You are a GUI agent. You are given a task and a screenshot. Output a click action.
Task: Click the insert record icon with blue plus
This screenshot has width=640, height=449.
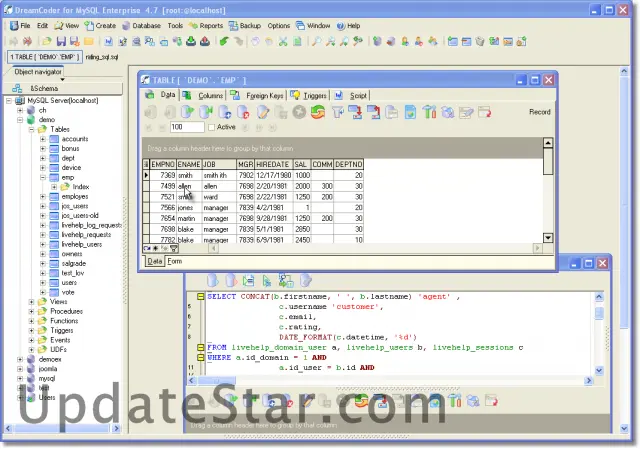[x=225, y=112]
